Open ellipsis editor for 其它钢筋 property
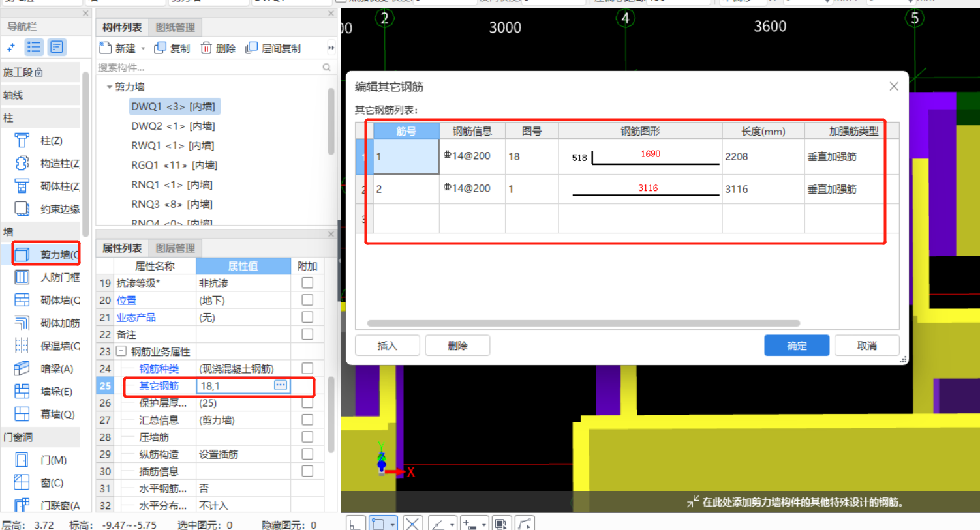 click(281, 385)
